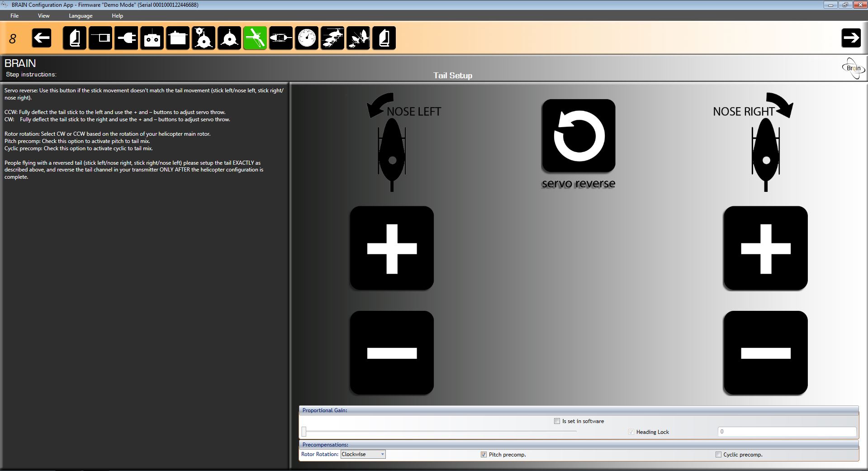Screen dimensions: 868x471
Task: Uncheck the Pitch precomp. checkbox
Action: pos(484,455)
